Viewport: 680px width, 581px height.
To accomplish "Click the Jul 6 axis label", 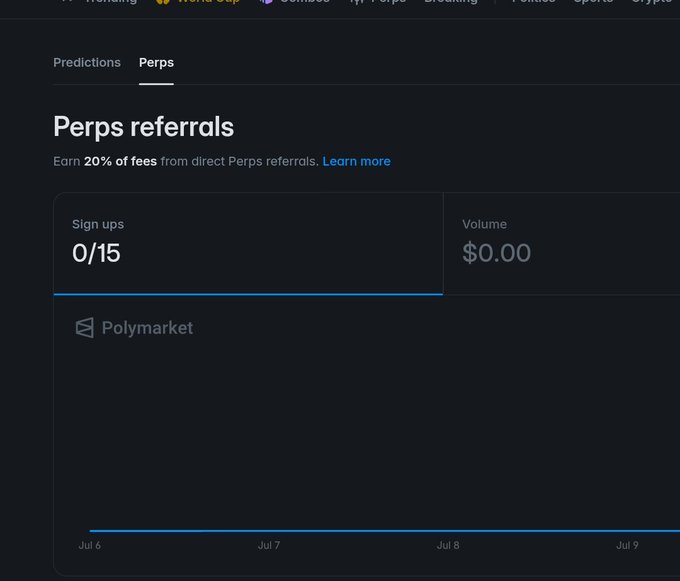I will (89, 545).
